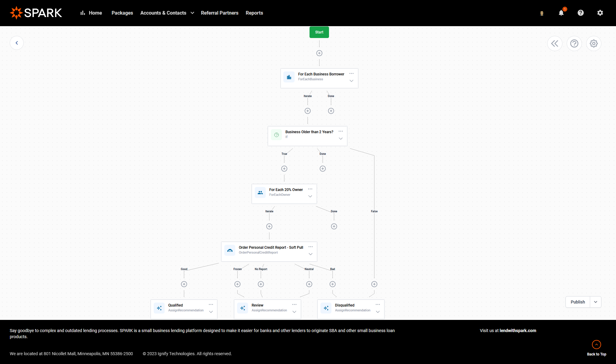Click the green Start node
616x364 pixels.
pyautogui.click(x=319, y=32)
